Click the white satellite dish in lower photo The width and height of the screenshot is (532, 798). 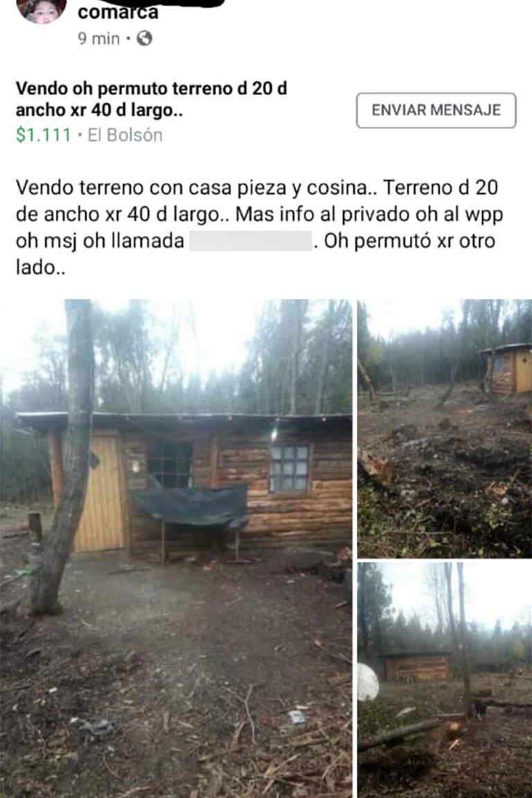click(x=368, y=682)
